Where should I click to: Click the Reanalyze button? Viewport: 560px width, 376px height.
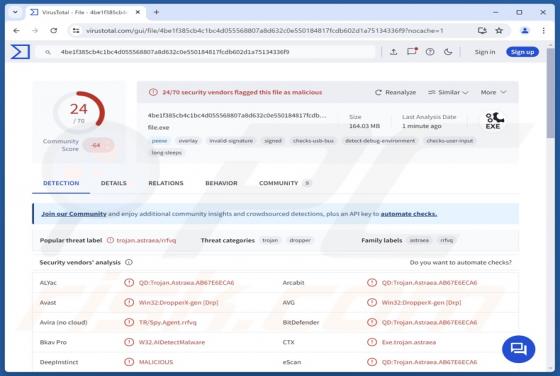(395, 92)
